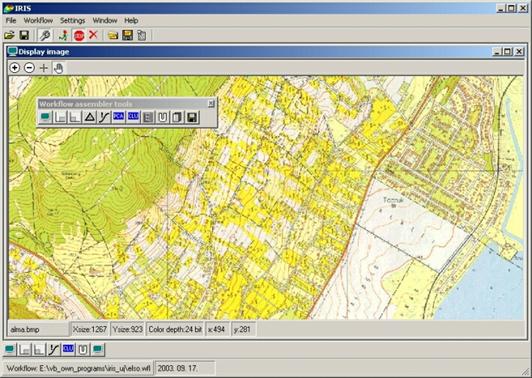Select curve step in bottom workflow strip
This screenshot has height=378, width=532.
point(54,349)
